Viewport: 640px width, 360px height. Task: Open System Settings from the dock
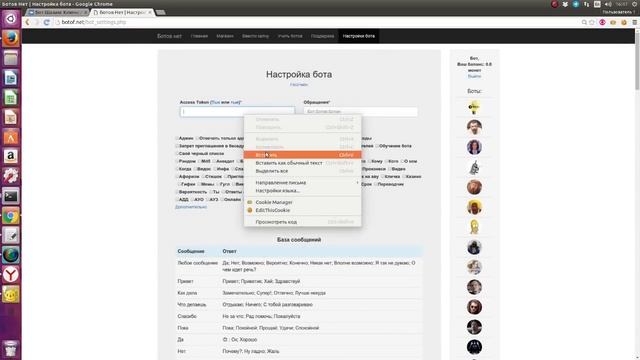(x=11, y=176)
